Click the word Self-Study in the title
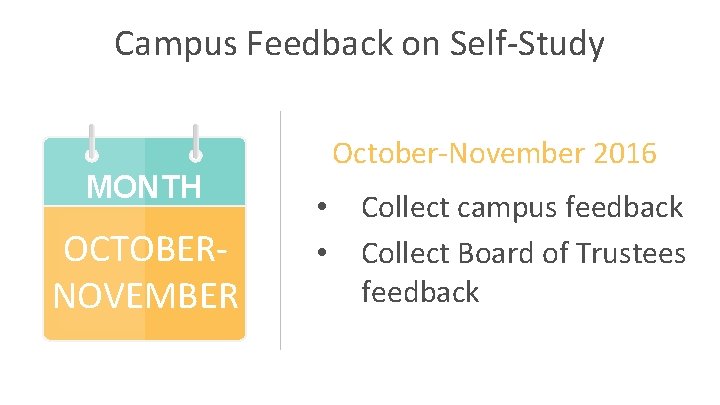This screenshot has height=405, width=720. [x=527, y=45]
